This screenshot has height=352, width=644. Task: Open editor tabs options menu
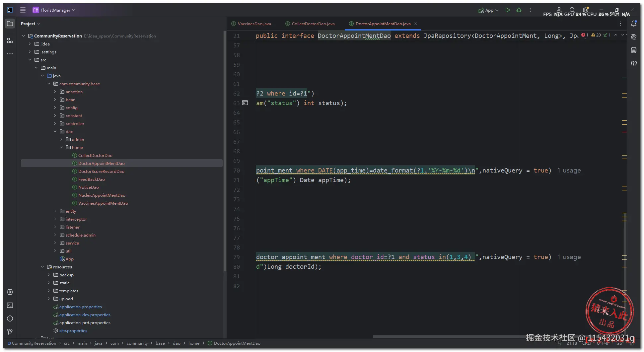(620, 24)
